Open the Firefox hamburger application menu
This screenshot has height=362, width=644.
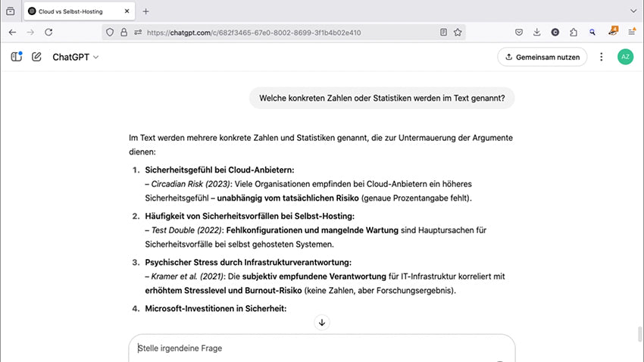pyautogui.click(x=632, y=33)
